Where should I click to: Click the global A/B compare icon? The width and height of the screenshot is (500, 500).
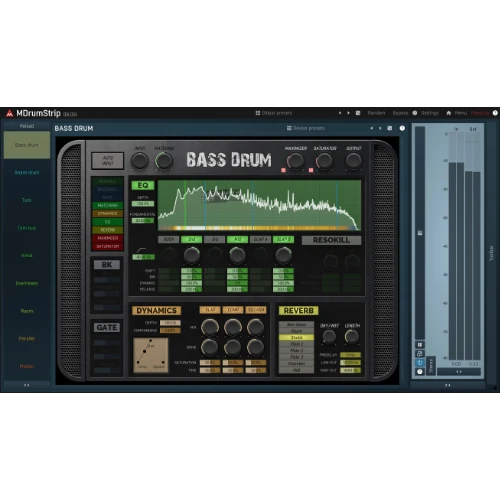point(358,113)
